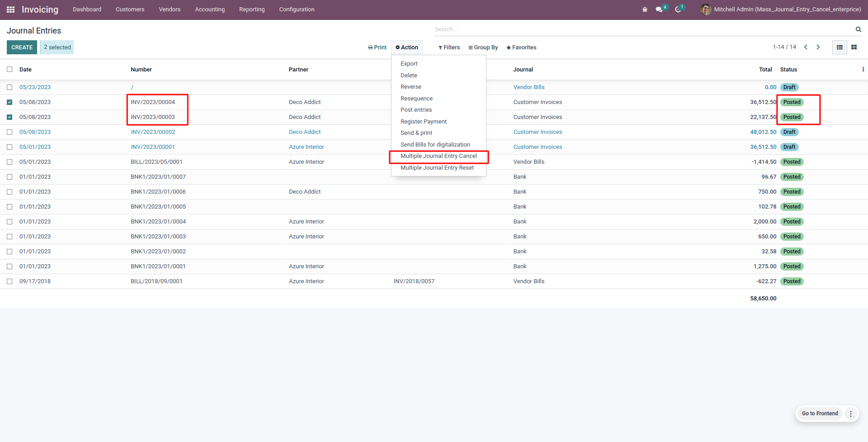The image size is (868, 442).
Task: Switch to kanban view icon
Action: tap(854, 47)
